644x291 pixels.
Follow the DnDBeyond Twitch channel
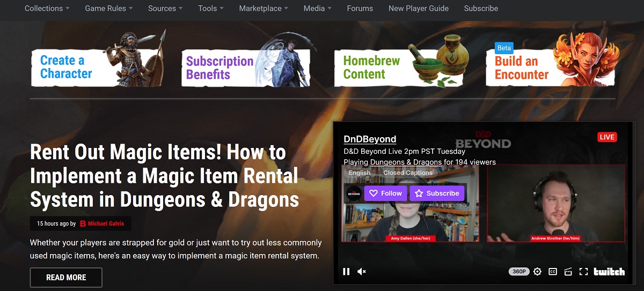point(386,193)
